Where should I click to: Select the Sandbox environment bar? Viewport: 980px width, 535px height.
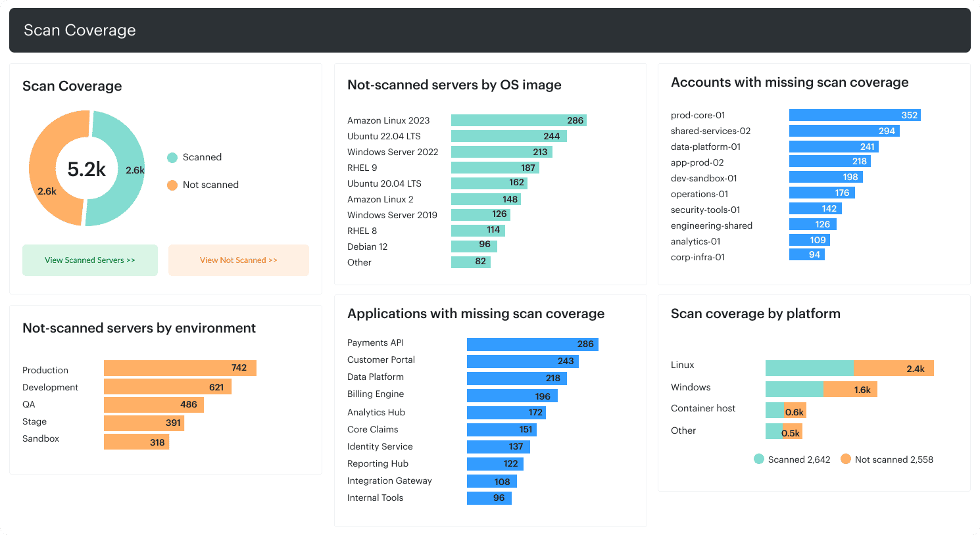[x=137, y=442]
